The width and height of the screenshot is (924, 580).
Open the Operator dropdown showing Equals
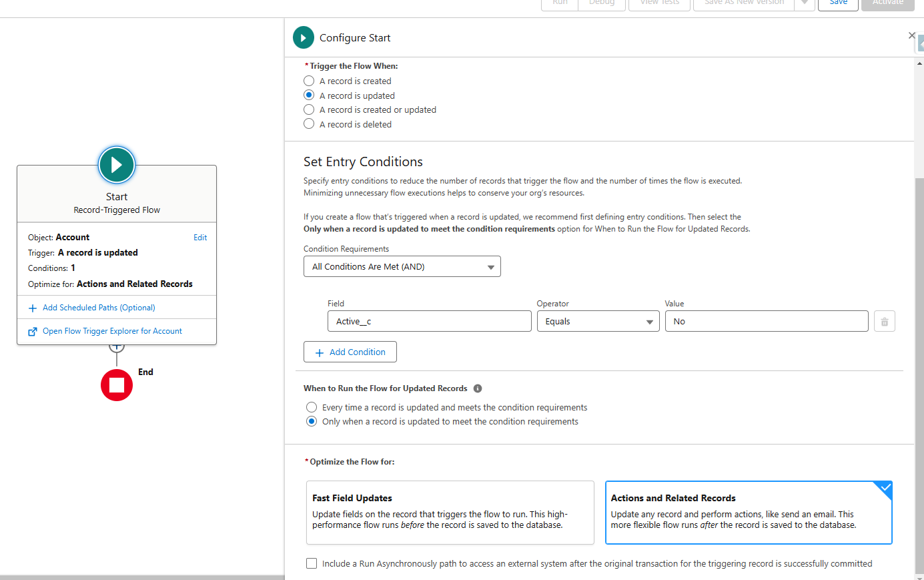click(598, 322)
